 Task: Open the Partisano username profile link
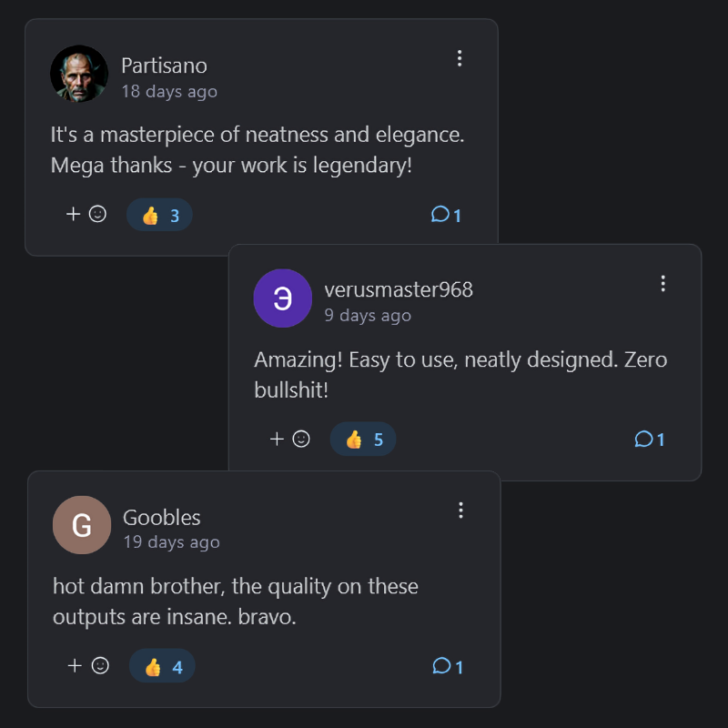point(164,66)
